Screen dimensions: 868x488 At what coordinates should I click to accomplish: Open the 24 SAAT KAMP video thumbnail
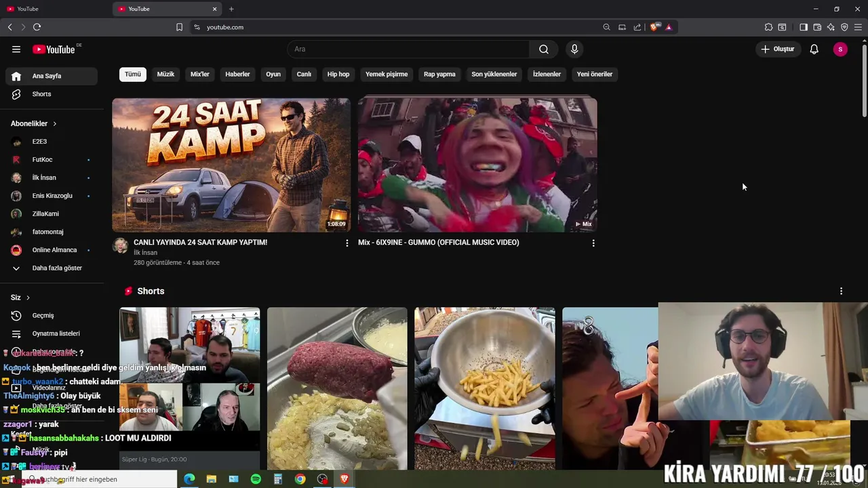click(231, 165)
